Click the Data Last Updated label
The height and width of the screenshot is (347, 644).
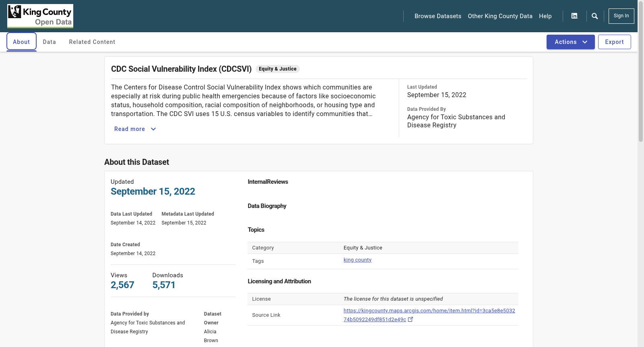click(131, 214)
